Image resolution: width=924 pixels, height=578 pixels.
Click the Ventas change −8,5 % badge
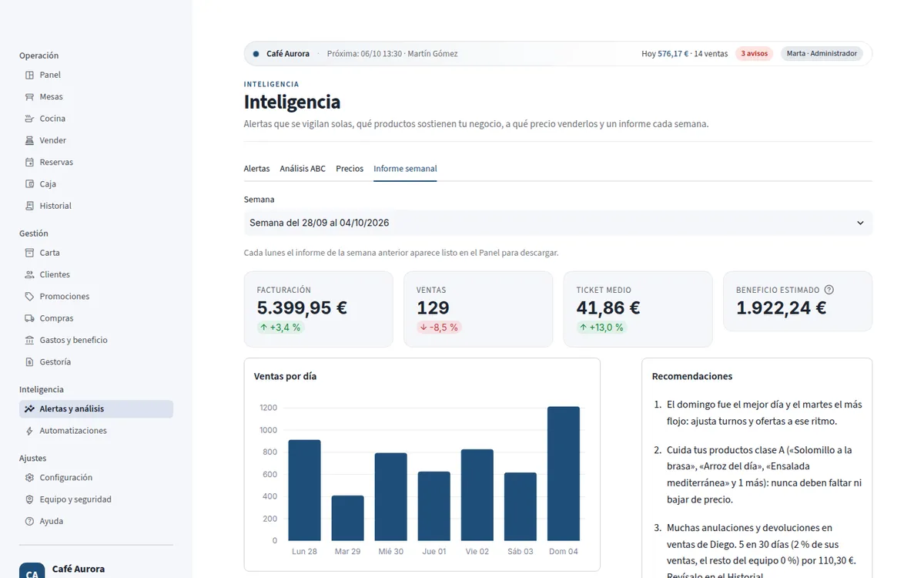(439, 328)
